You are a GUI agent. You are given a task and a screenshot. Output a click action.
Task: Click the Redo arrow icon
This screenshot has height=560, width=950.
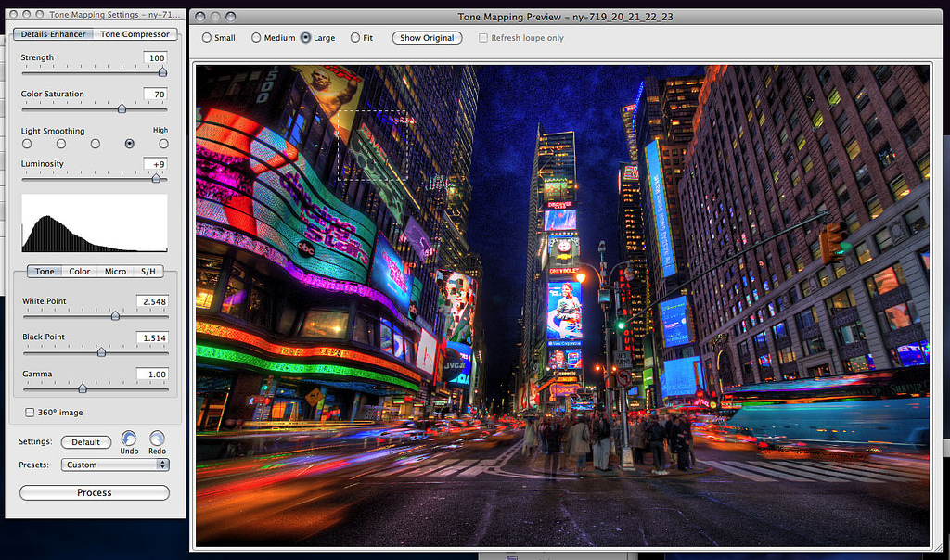coord(157,439)
